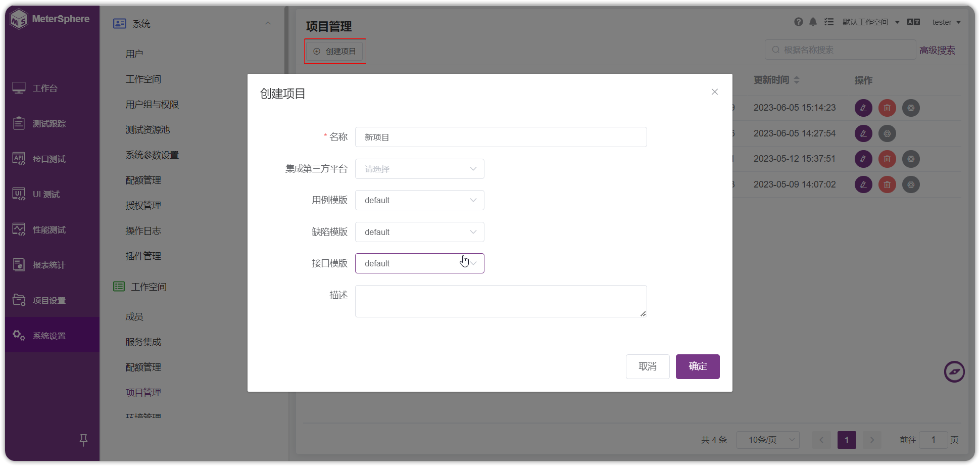
Task: Select page 1 in pagination
Action: tap(847, 440)
